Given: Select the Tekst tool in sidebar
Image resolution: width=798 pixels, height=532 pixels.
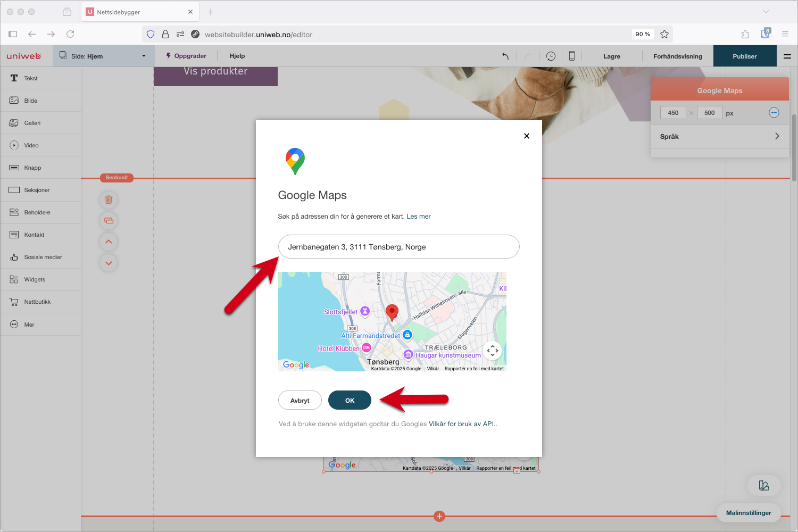Looking at the screenshot, I should click(x=40, y=78).
